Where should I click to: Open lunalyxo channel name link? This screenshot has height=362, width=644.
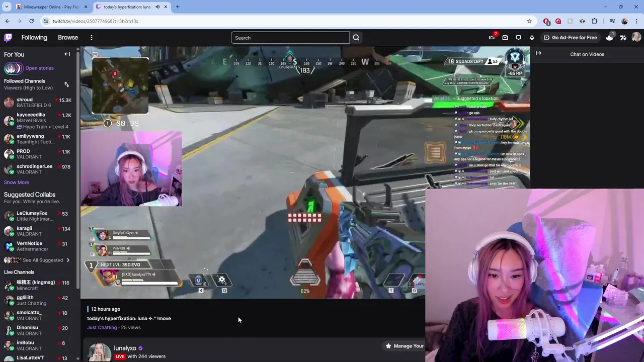click(x=125, y=348)
